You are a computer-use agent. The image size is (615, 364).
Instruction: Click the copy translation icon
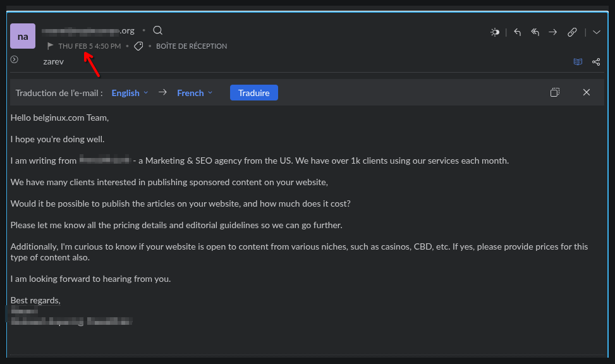pyautogui.click(x=554, y=93)
